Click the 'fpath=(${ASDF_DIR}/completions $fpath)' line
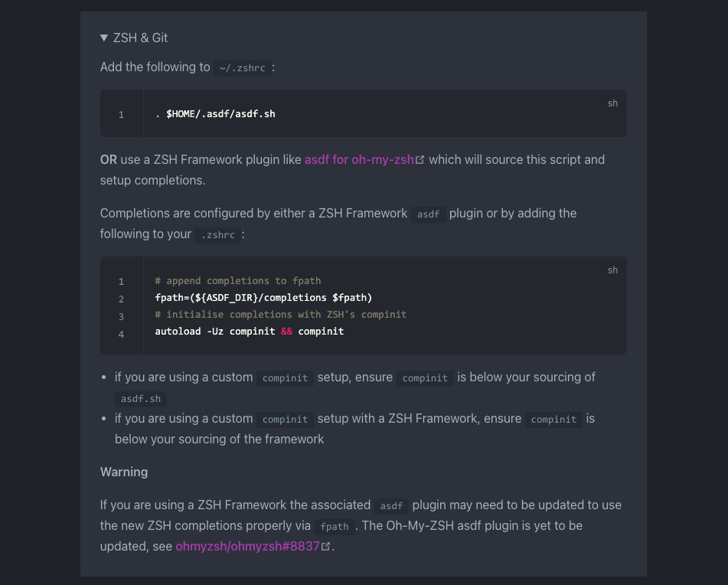728x585 pixels. point(263,298)
